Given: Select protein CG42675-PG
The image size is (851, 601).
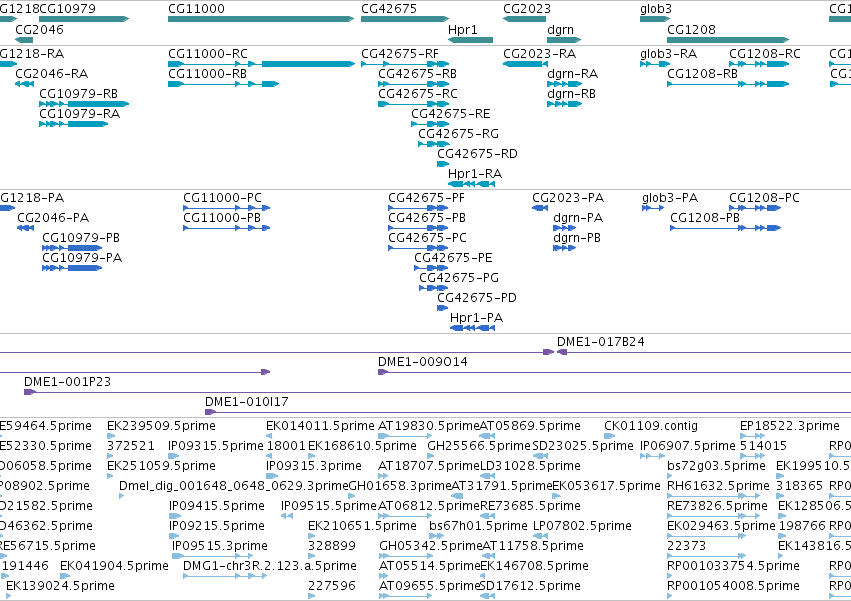Looking at the screenshot, I should pos(459,279).
